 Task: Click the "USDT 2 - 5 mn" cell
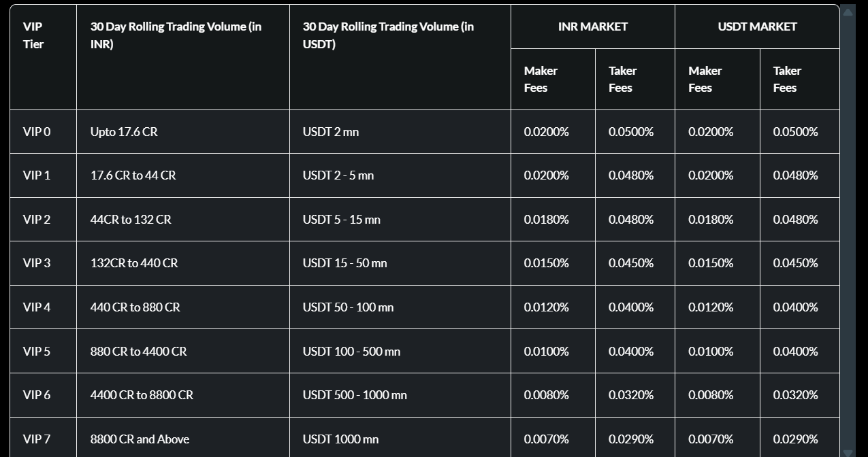tap(338, 175)
